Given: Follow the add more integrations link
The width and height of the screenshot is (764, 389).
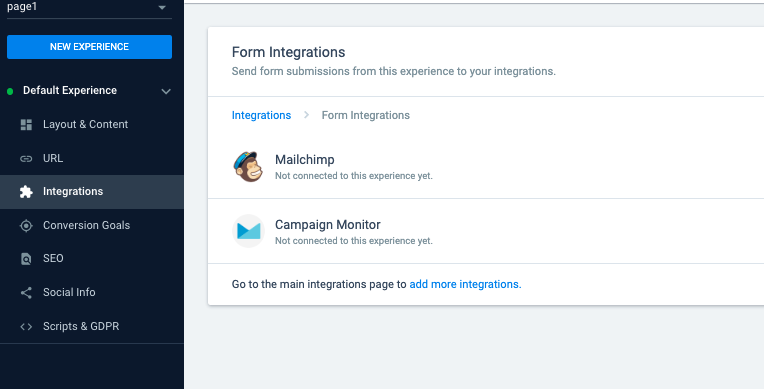Looking at the screenshot, I should (x=465, y=284).
